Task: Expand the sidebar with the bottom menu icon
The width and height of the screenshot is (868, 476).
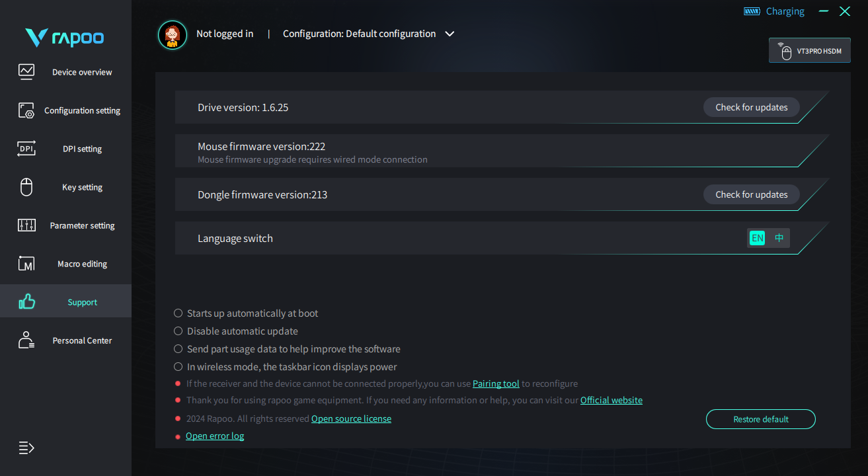Action: click(26, 448)
